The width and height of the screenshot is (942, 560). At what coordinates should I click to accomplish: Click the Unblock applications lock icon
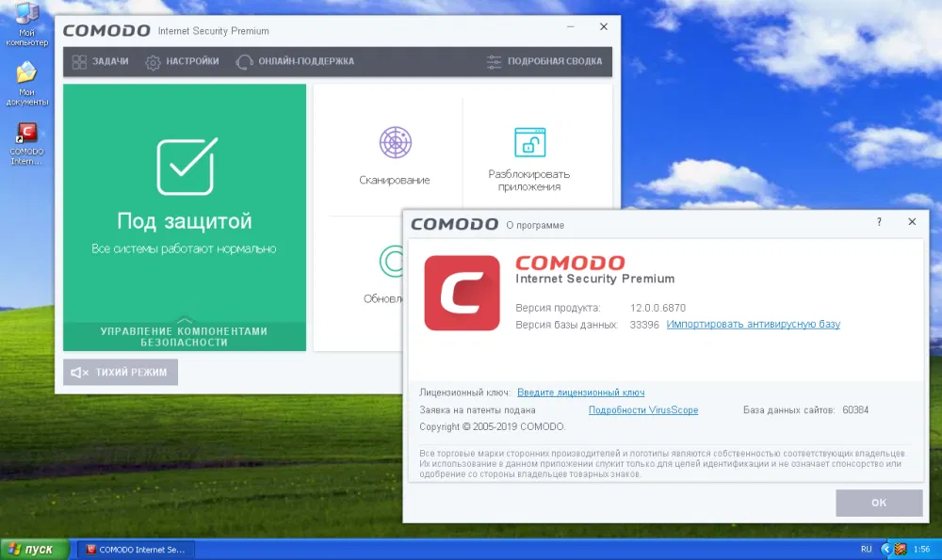(529, 142)
